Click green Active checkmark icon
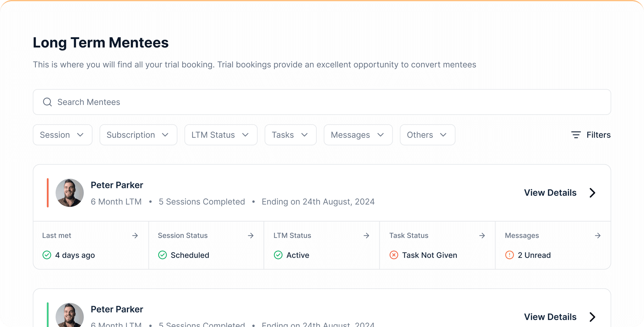This screenshot has width=644, height=327. tap(278, 255)
